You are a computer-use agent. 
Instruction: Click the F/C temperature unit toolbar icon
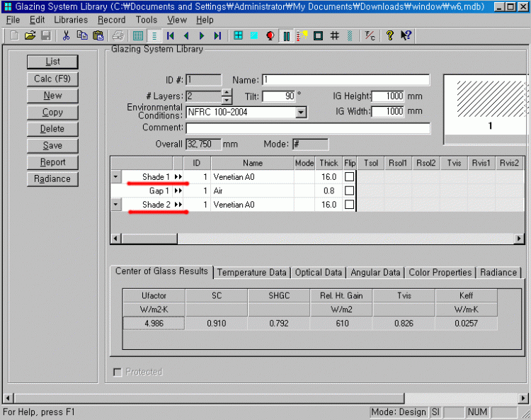tap(370, 35)
